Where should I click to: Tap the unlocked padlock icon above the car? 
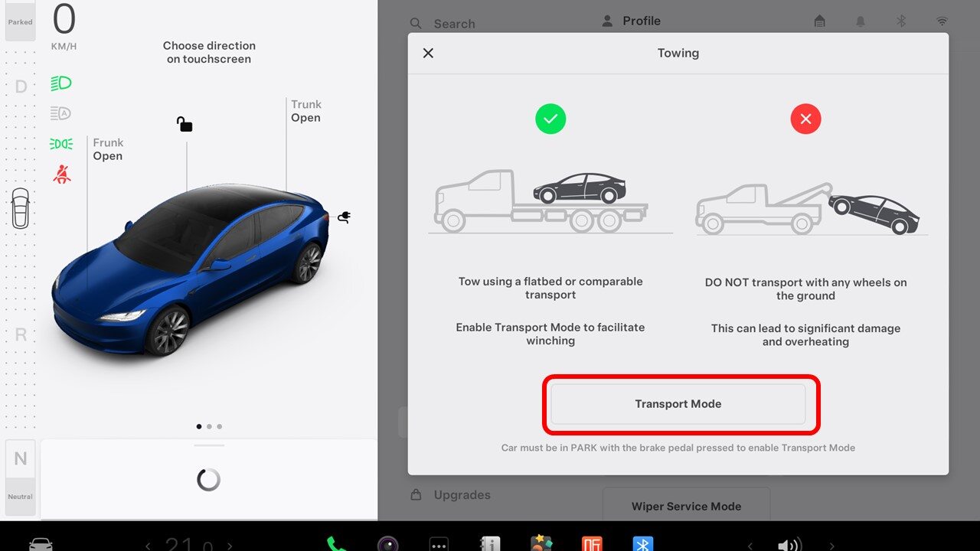point(185,124)
